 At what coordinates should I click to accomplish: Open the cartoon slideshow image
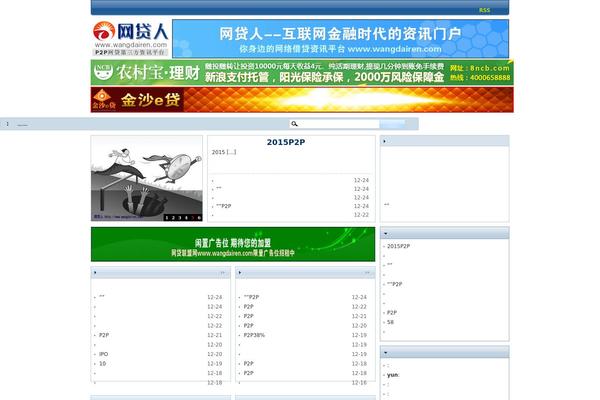147,178
